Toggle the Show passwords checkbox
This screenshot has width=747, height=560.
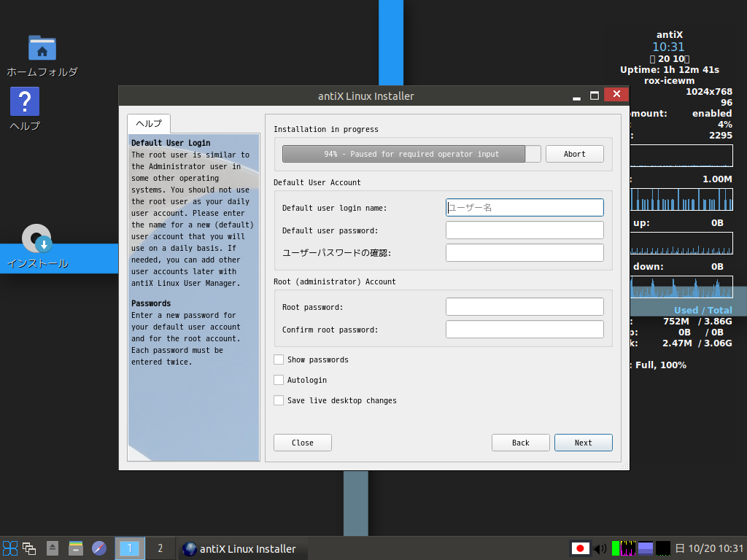(279, 359)
